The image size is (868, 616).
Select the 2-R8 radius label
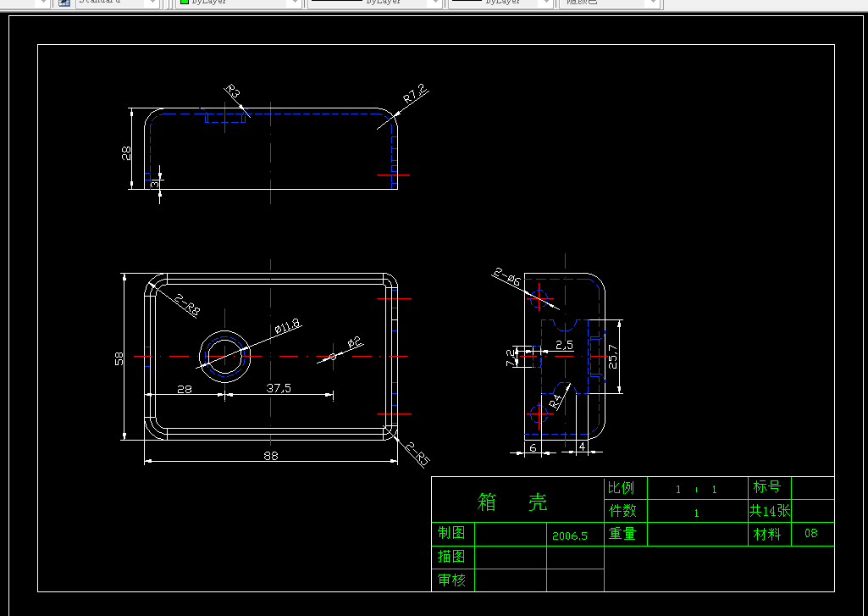click(187, 305)
